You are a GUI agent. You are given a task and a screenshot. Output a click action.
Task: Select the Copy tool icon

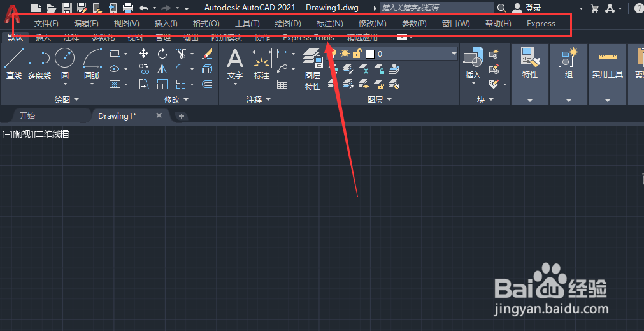click(144, 69)
